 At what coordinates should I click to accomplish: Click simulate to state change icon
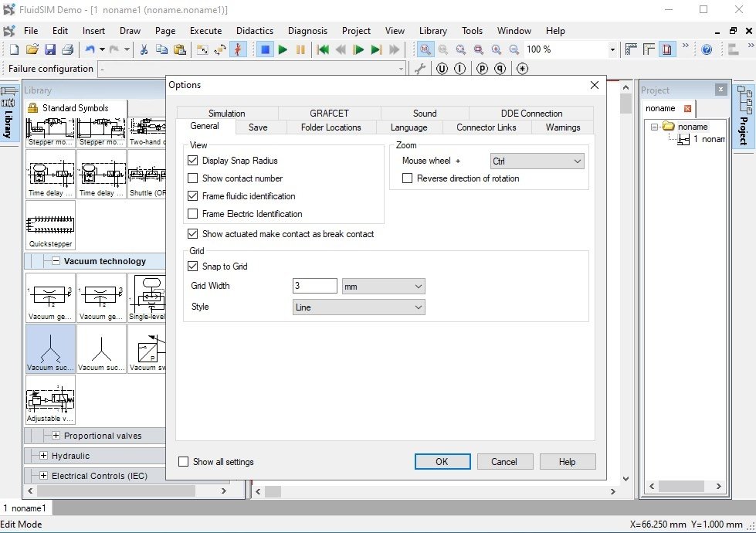pyautogui.click(x=376, y=49)
